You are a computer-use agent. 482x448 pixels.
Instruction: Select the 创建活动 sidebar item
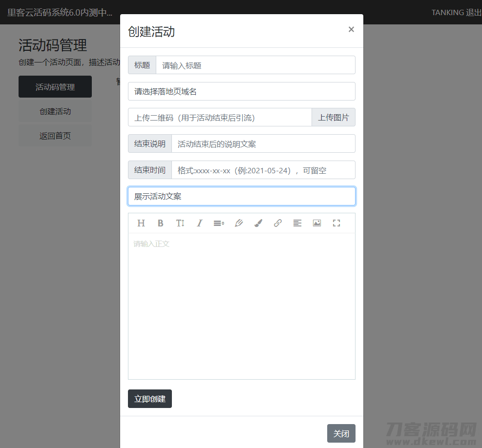click(55, 111)
